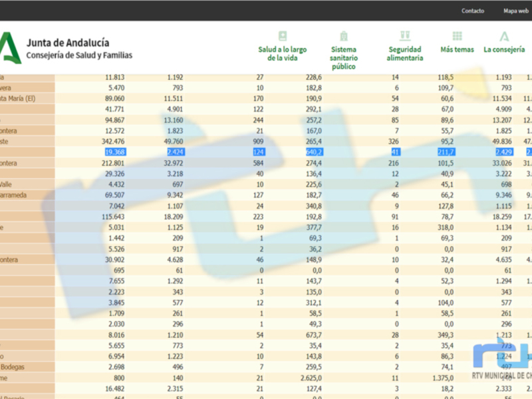Click the row labeled Bodegas
The height and width of the screenshot is (399, 532).
tap(17, 366)
